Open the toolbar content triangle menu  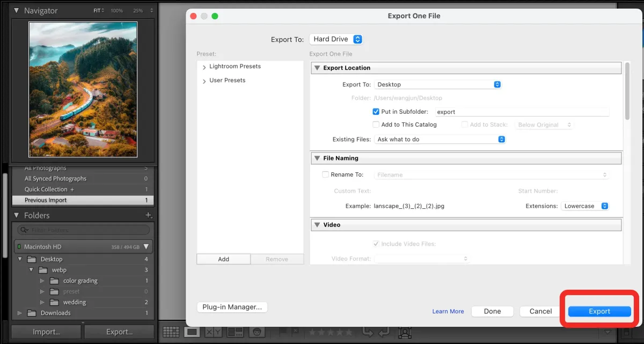607,332
